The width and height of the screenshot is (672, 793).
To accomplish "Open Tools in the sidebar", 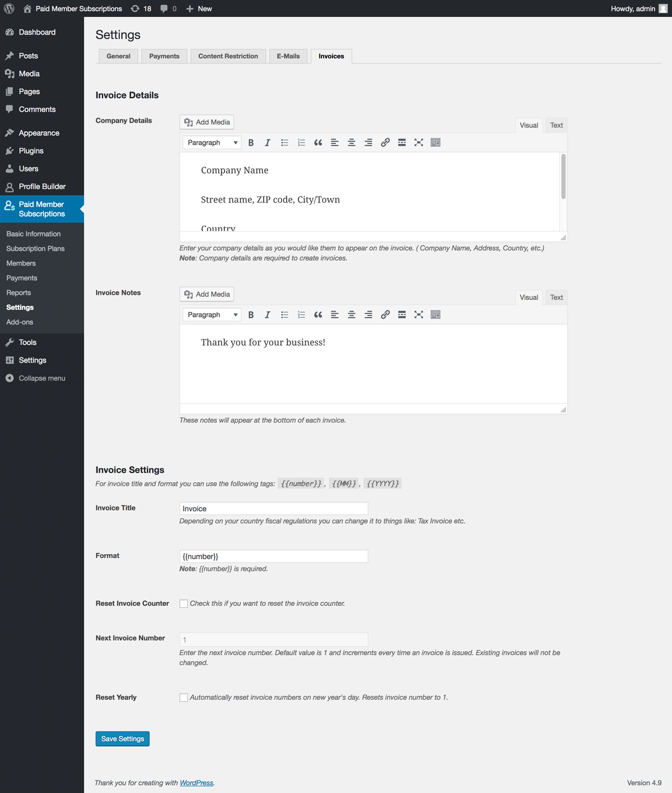I will (42, 343).
